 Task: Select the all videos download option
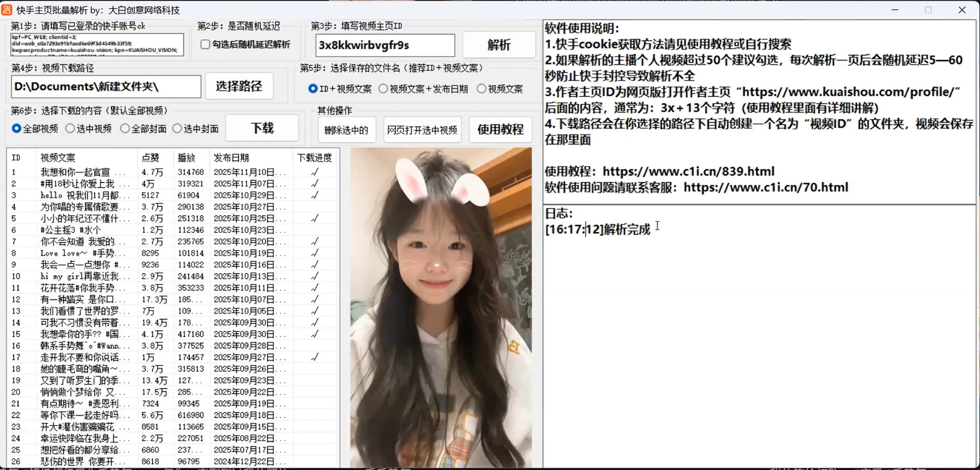pyautogui.click(x=17, y=128)
